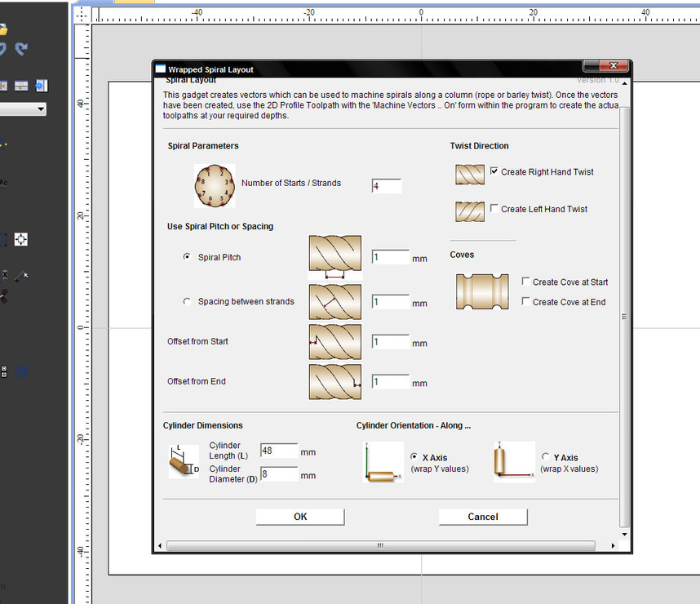This screenshot has width=700, height=604.
Task: Click the Spiral Pitch illustration image
Action: point(334,257)
